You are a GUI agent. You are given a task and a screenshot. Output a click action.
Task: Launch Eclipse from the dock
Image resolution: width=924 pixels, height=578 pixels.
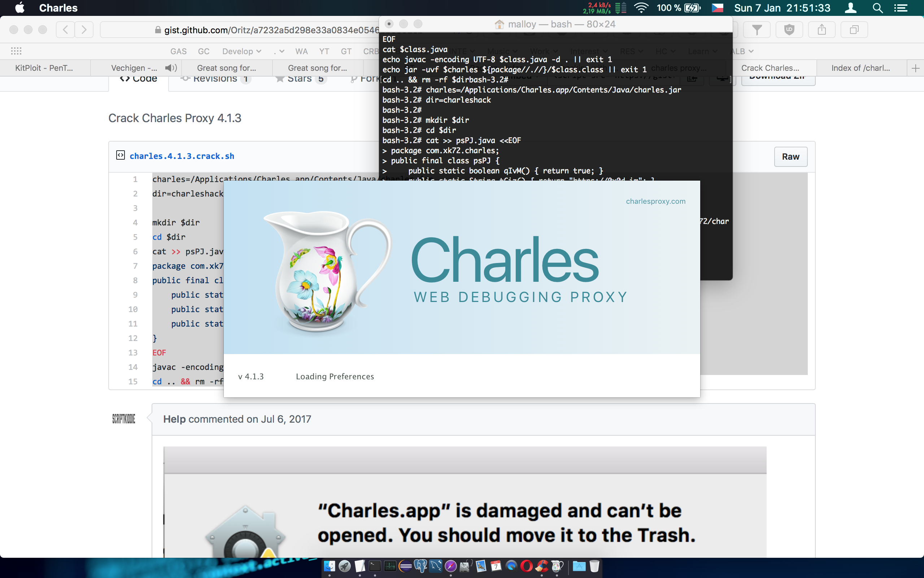point(405,566)
